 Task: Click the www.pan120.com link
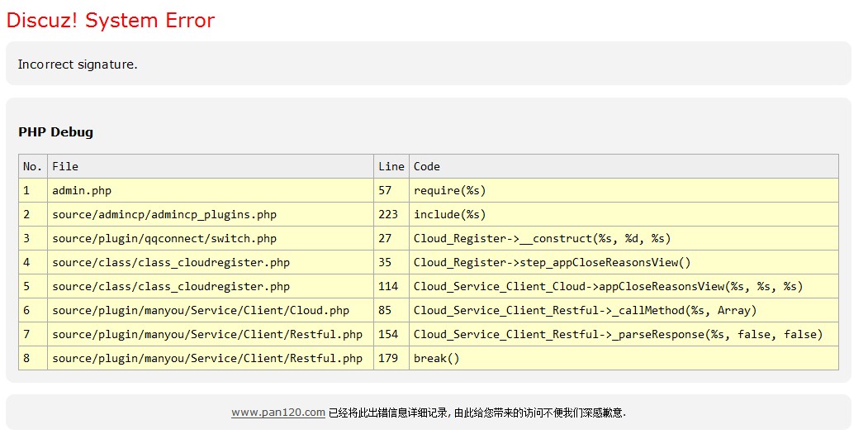pos(277,413)
